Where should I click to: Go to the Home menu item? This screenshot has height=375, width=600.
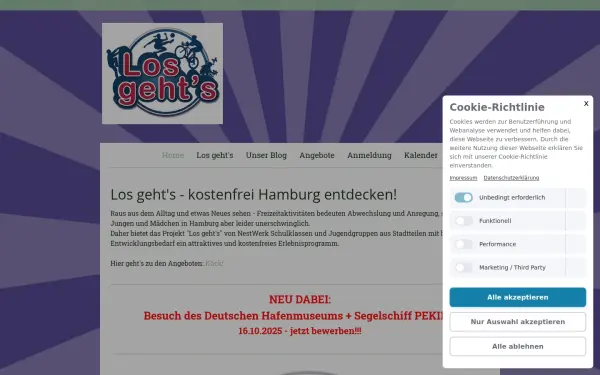173,155
